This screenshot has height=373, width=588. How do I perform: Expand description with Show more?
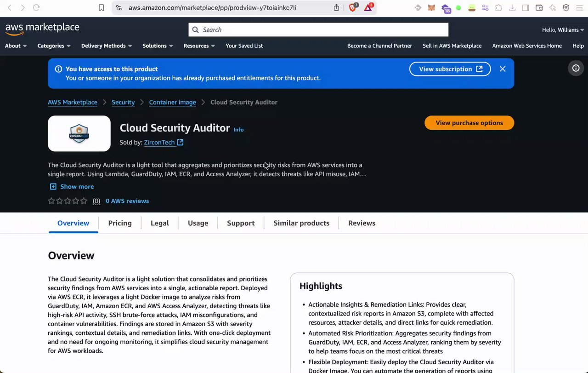[x=72, y=187]
